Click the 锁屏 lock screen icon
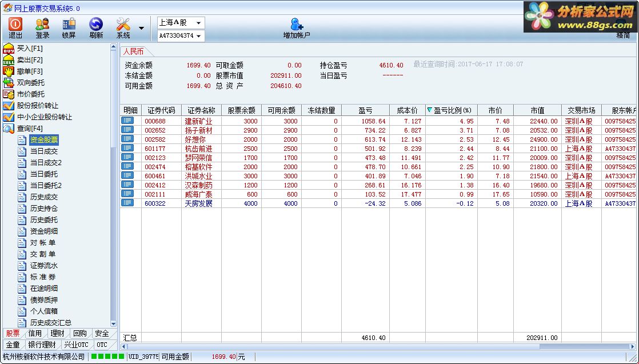This screenshot has width=639, height=364. (x=69, y=28)
